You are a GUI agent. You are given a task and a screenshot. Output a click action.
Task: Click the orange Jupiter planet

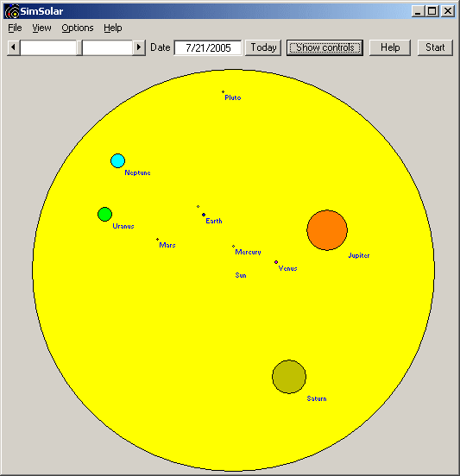(x=327, y=230)
